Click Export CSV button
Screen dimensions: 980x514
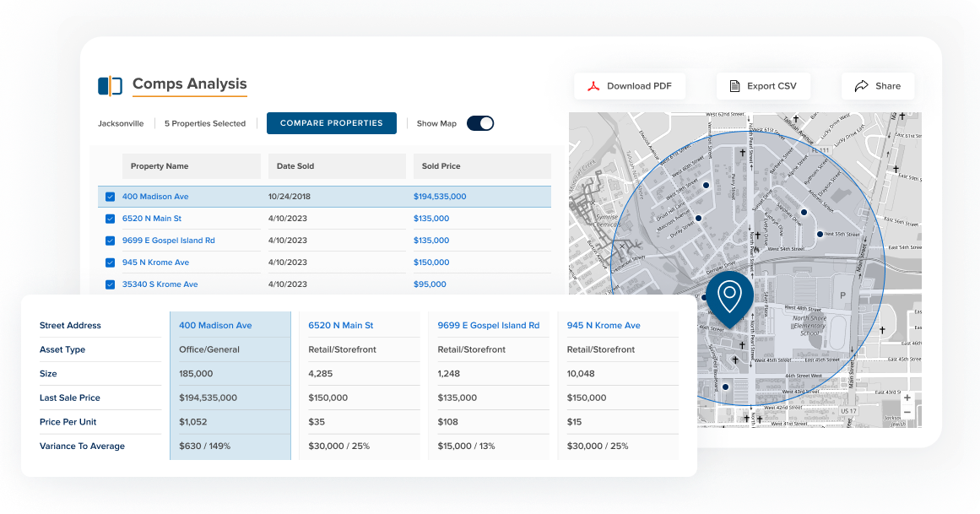[763, 86]
